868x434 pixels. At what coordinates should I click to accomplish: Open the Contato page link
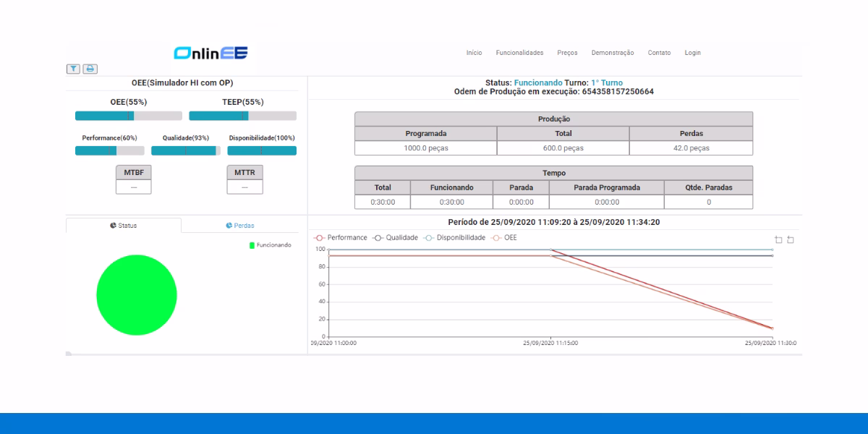coord(659,53)
